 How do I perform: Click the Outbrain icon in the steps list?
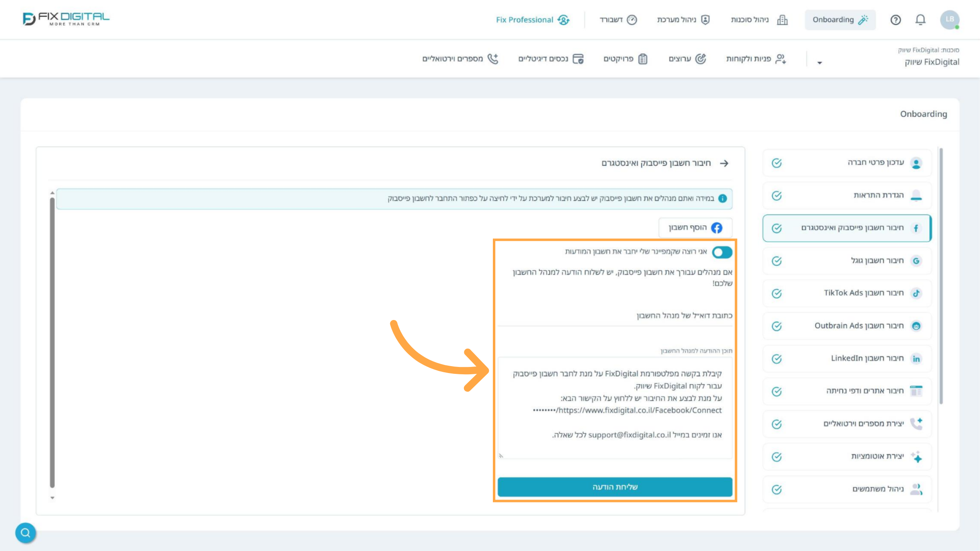tap(916, 326)
